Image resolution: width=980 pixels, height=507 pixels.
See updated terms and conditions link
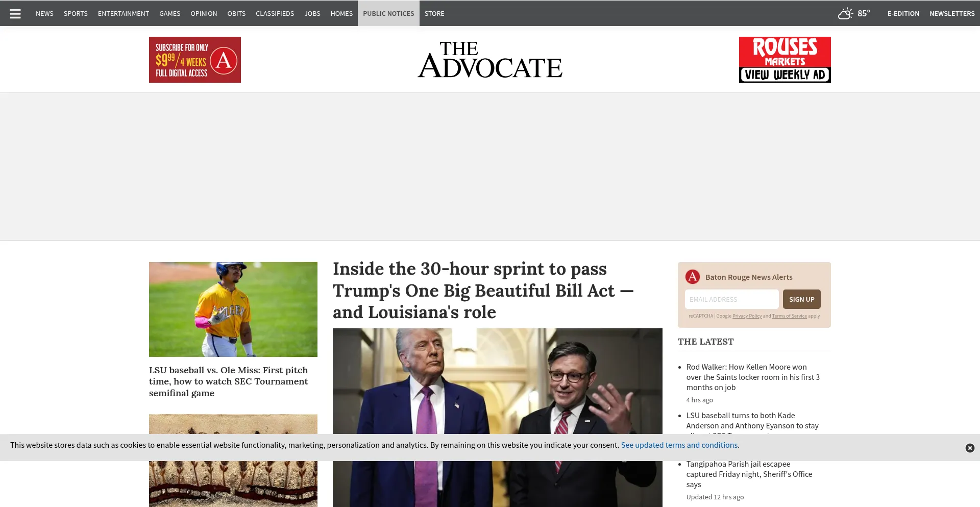pos(679,445)
